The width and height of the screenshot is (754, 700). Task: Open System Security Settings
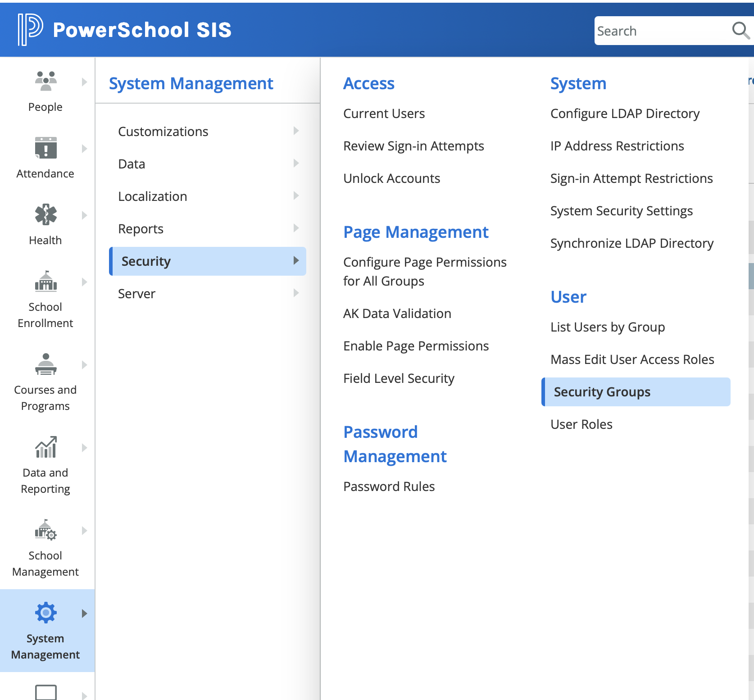coord(622,211)
